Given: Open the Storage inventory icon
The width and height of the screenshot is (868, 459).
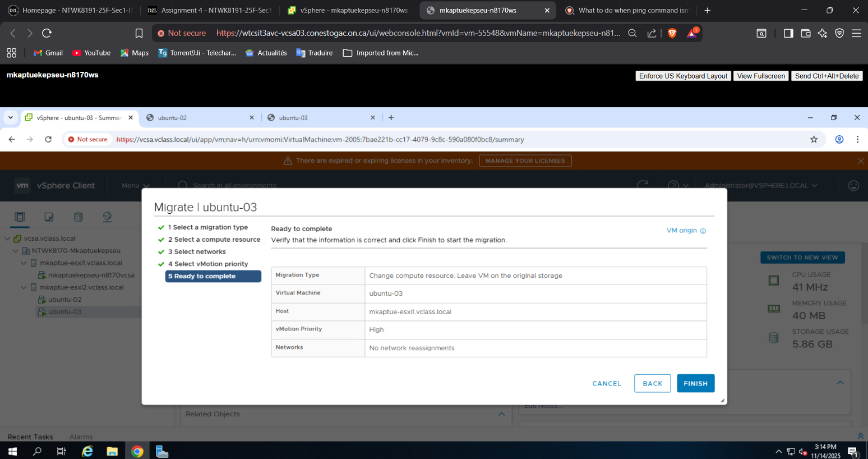Looking at the screenshot, I should point(78,217).
